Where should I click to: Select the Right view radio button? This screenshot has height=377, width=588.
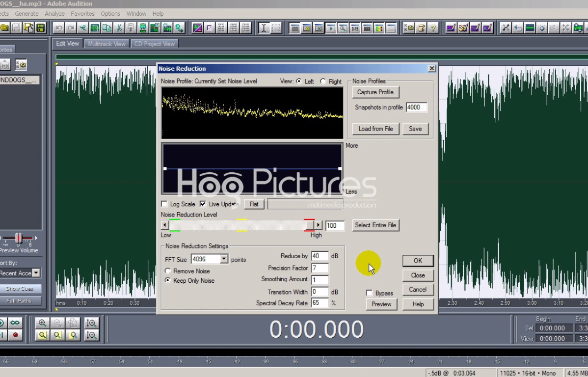click(x=323, y=81)
